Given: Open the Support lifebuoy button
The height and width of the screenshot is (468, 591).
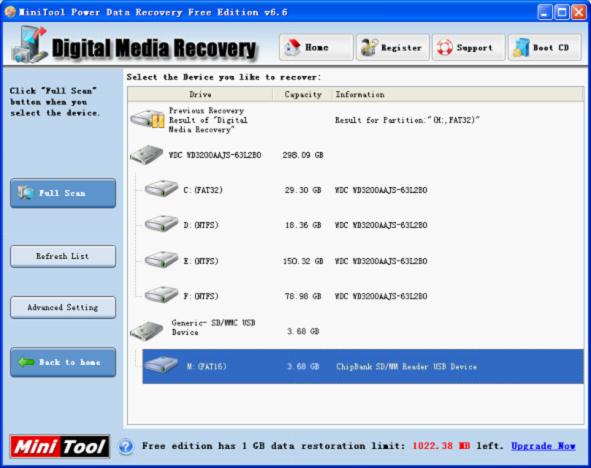Looking at the screenshot, I should point(469,47).
